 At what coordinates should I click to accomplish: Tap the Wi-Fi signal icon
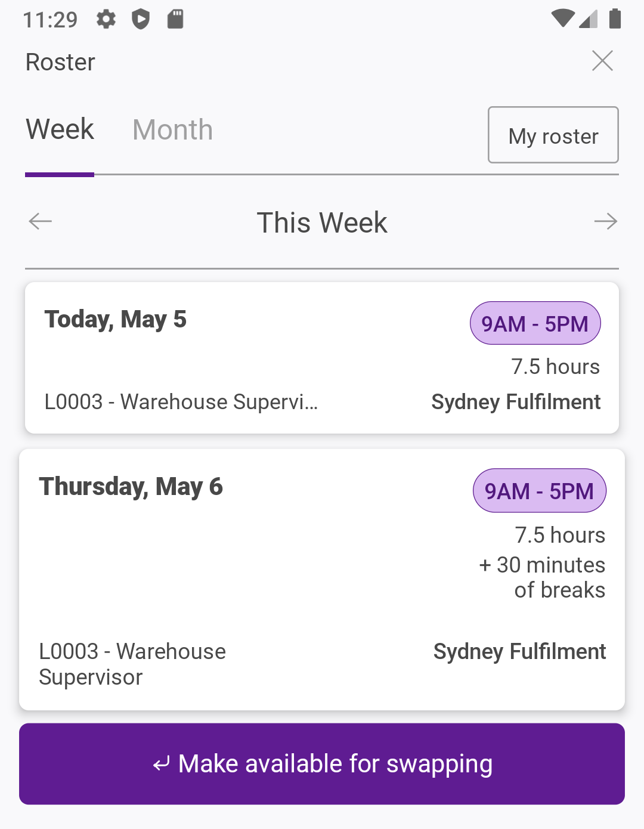pos(562,19)
